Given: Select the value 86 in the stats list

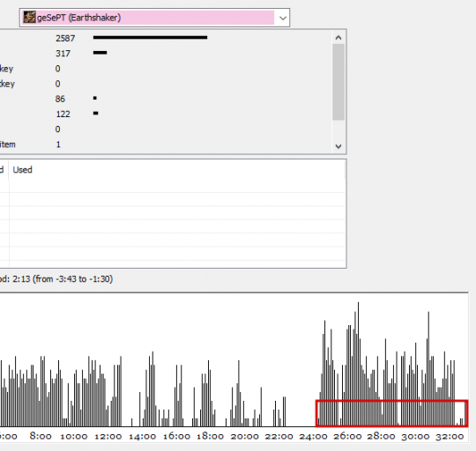Looking at the screenshot, I should 60,99.
